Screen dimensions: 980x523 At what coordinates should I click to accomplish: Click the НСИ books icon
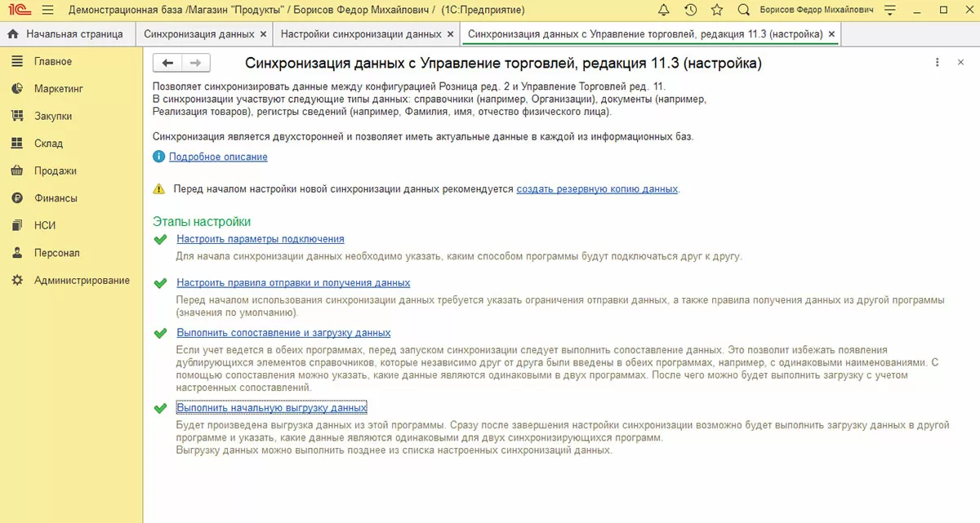click(16, 225)
